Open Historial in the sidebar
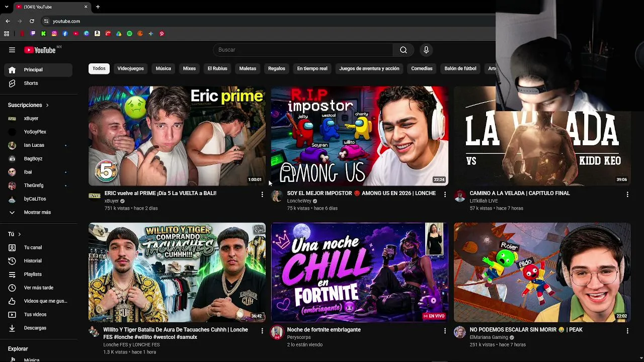The image size is (644, 362). click(x=38, y=261)
